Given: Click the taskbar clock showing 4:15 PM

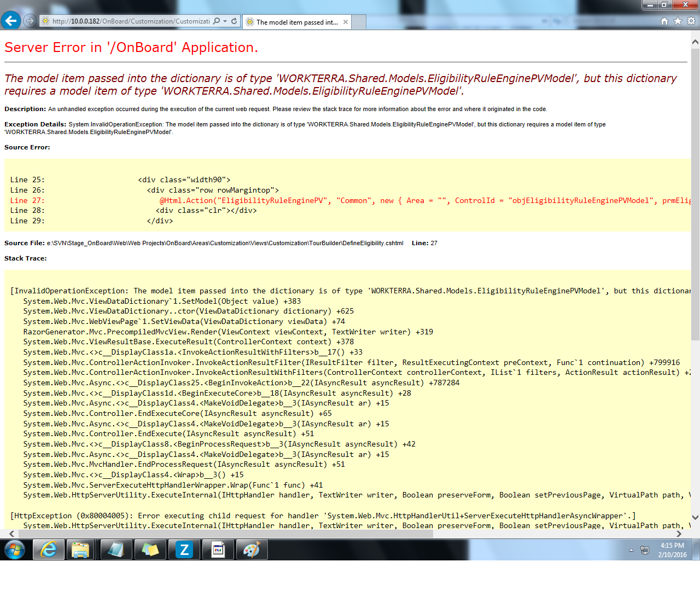Looking at the screenshot, I should 672,550.
